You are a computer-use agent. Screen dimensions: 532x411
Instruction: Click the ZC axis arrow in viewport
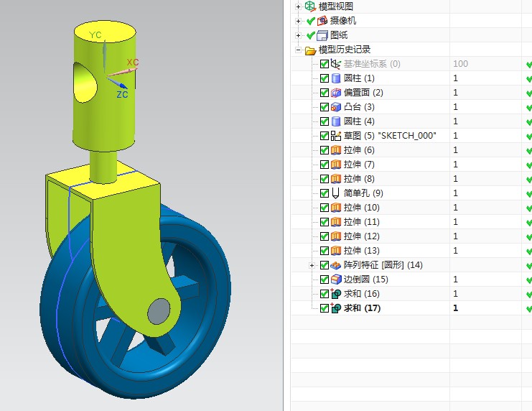117,83
